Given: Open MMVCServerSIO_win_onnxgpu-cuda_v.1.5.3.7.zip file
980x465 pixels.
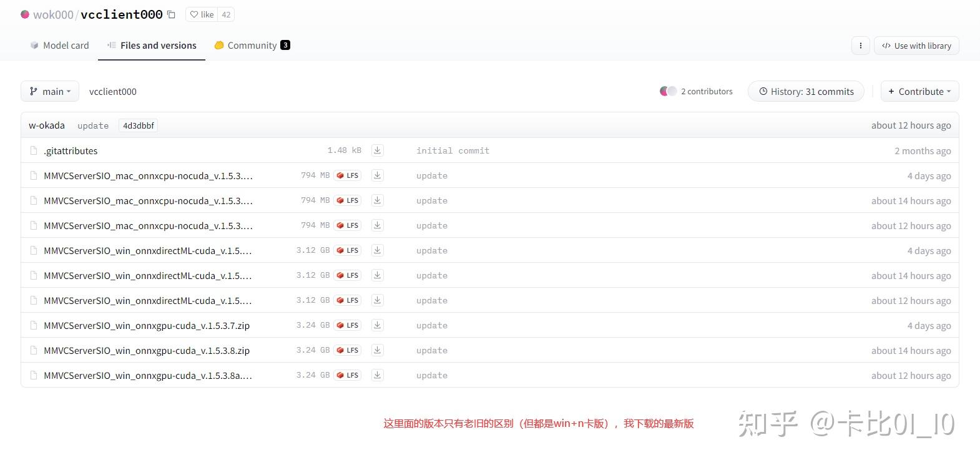Looking at the screenshot, I should click(147, 326).
